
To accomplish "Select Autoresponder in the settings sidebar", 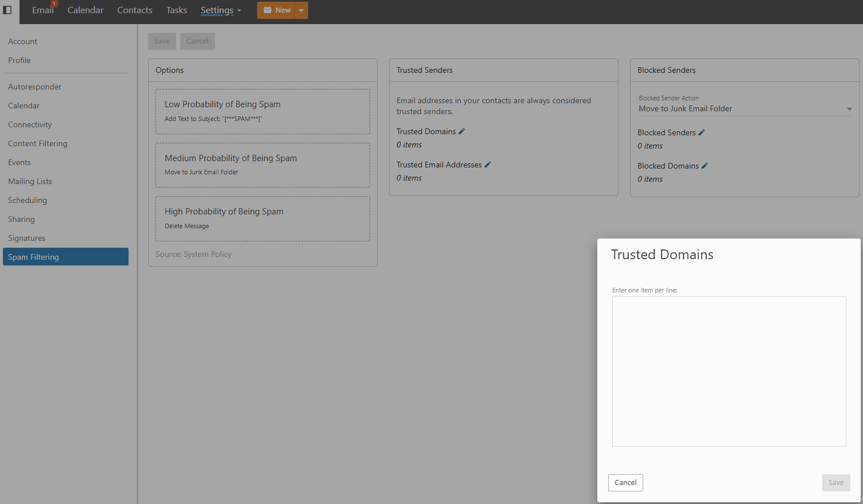I will click(34, 87).
